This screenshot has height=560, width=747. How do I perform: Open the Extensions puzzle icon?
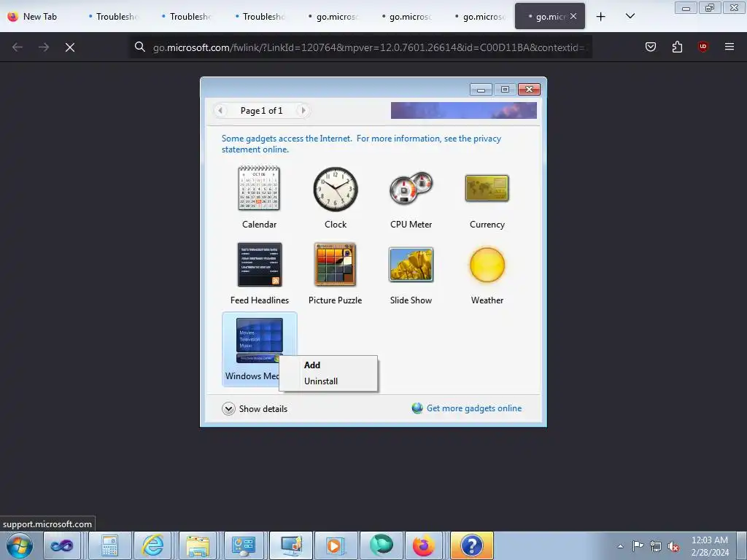point(677,47)
